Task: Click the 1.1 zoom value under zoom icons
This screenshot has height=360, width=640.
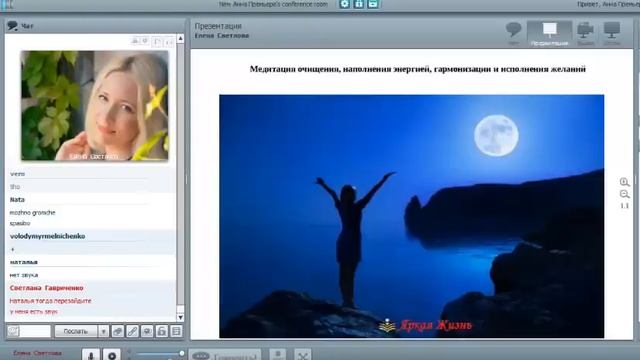Action: pos(624,206)
